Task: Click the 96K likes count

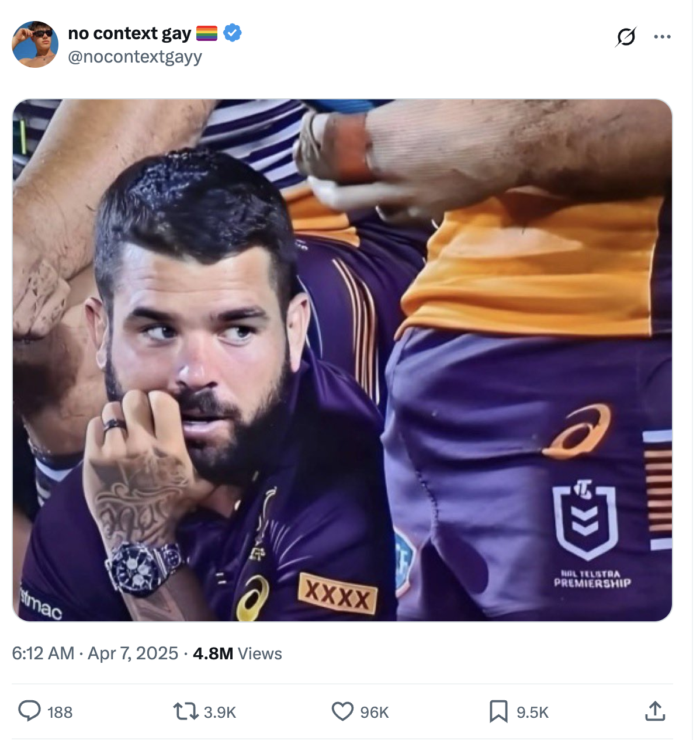Action: click(x=375, y=713)
